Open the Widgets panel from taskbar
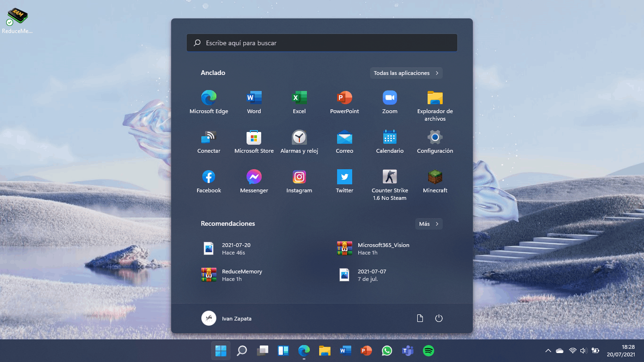 (x=283, y=351)
